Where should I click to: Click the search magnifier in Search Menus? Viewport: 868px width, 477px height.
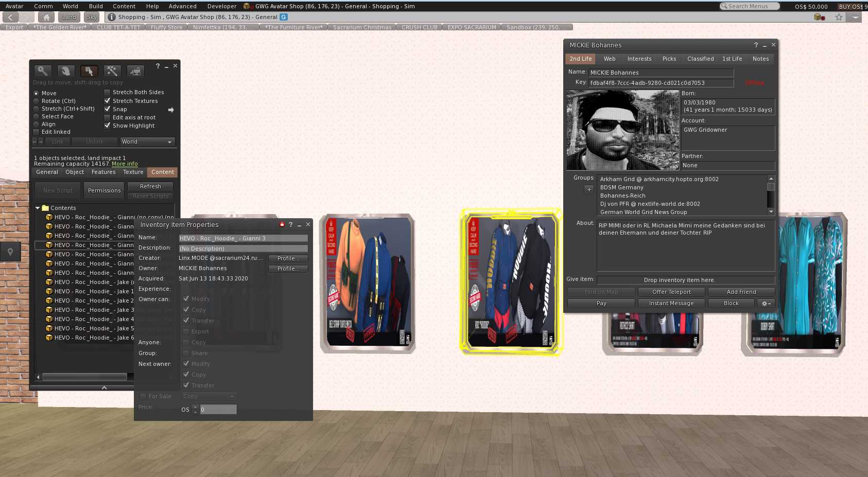coord(724,6)
